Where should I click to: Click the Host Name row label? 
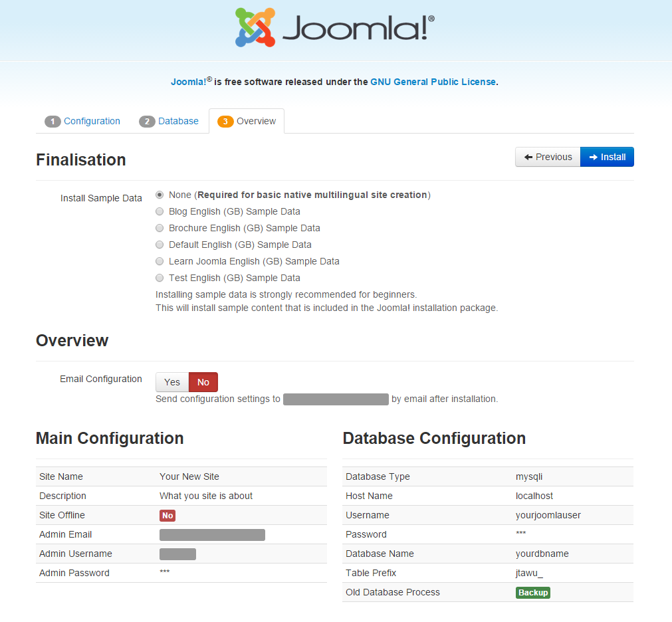click(x=369, y=496)
